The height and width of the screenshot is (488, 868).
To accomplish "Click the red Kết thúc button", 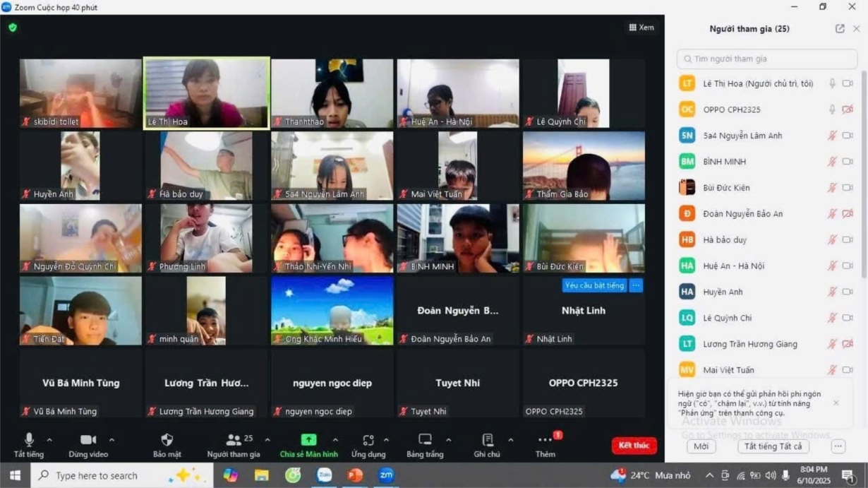I will 633,446.
